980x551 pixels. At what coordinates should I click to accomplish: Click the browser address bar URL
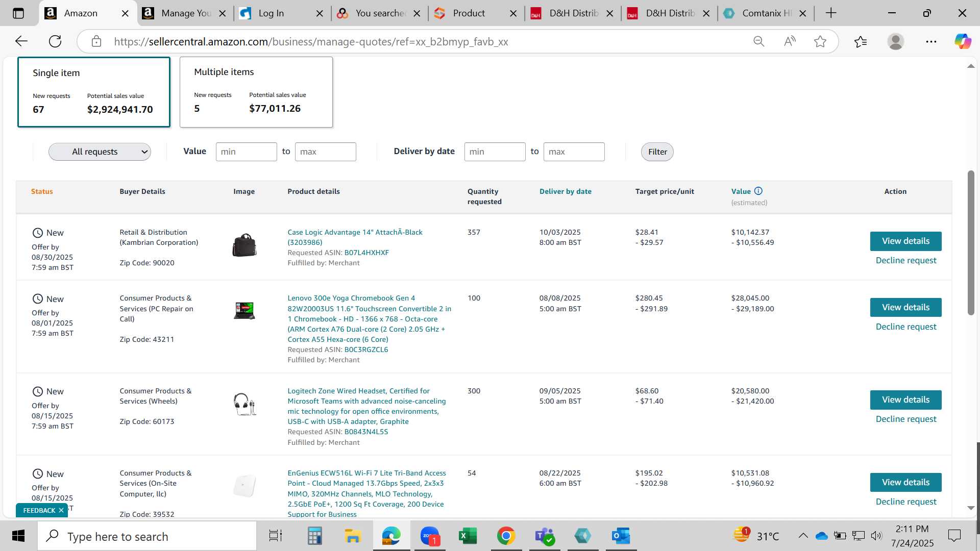[311, 41]
